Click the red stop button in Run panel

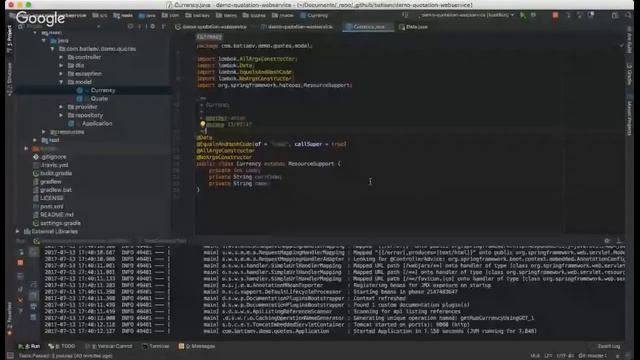(x=20, y=262)
